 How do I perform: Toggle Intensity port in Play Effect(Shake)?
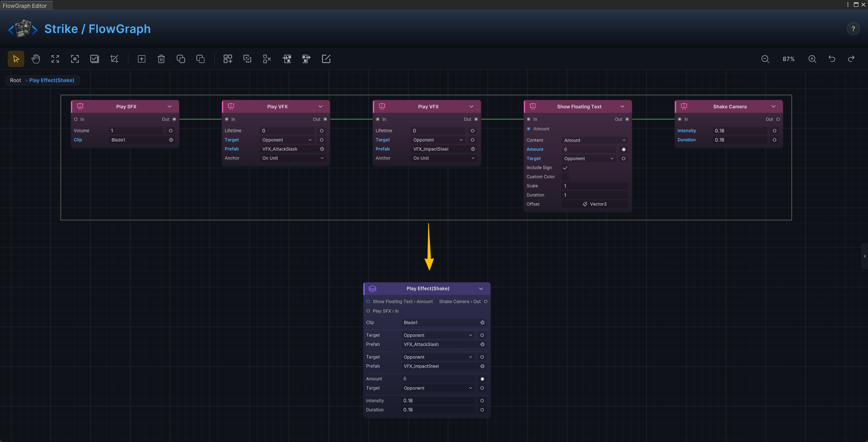tap(482, 400)
